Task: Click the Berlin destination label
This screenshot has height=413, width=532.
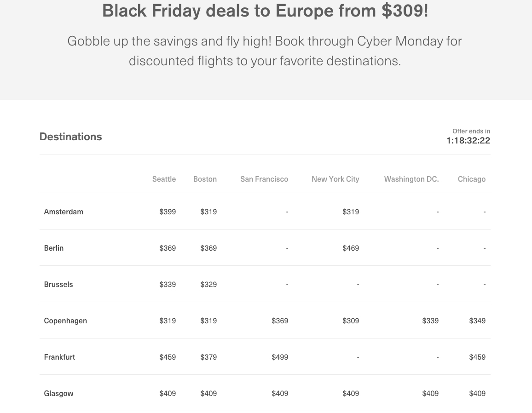Action: click(x=53, y=248)
